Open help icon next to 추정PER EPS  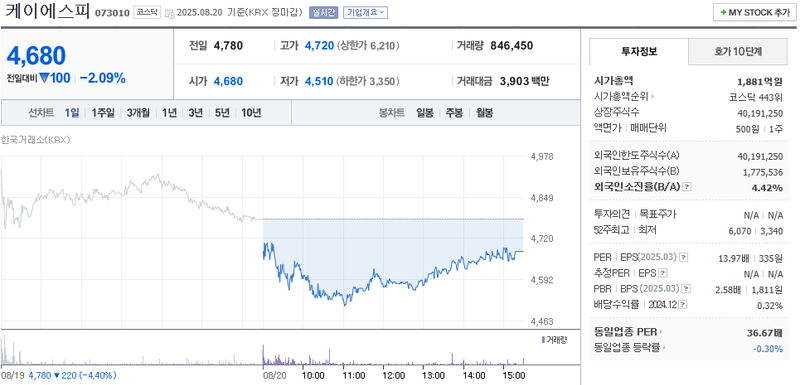pyautogui.click(x=663, y=273)
